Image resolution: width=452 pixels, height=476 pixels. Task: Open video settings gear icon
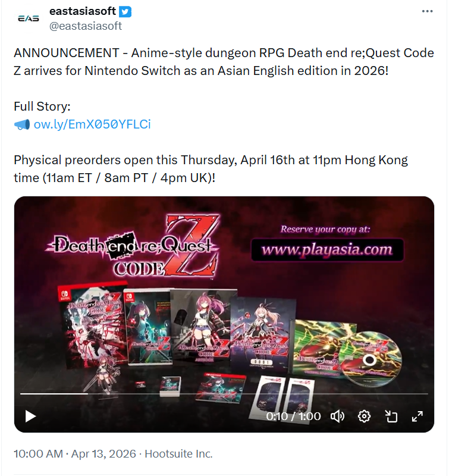(x=364, y=416)
